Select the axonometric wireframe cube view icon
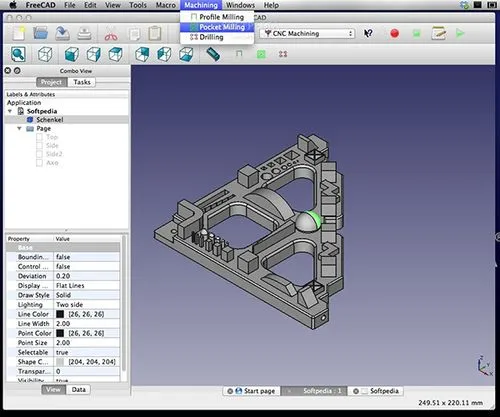 point(45,54)
